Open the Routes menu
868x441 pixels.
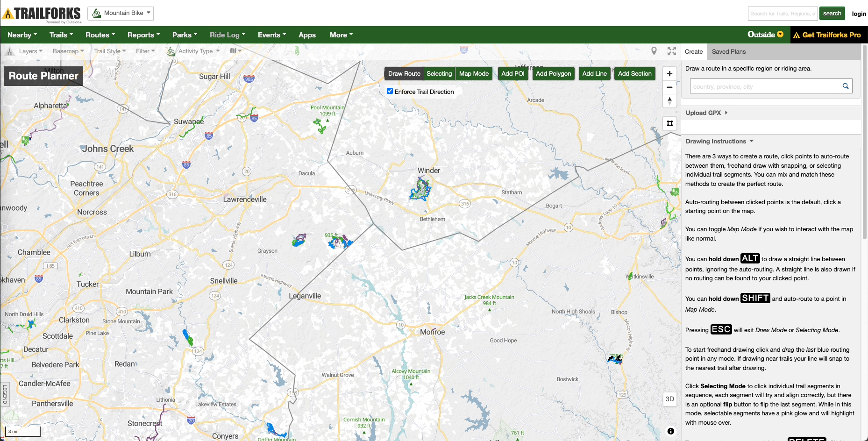[x=100, y=35]
